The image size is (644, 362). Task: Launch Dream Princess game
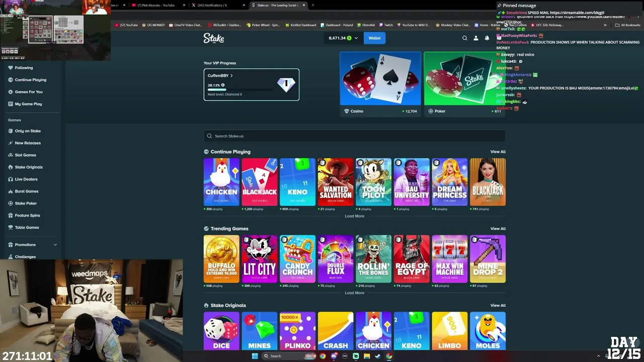pos(450,182)
